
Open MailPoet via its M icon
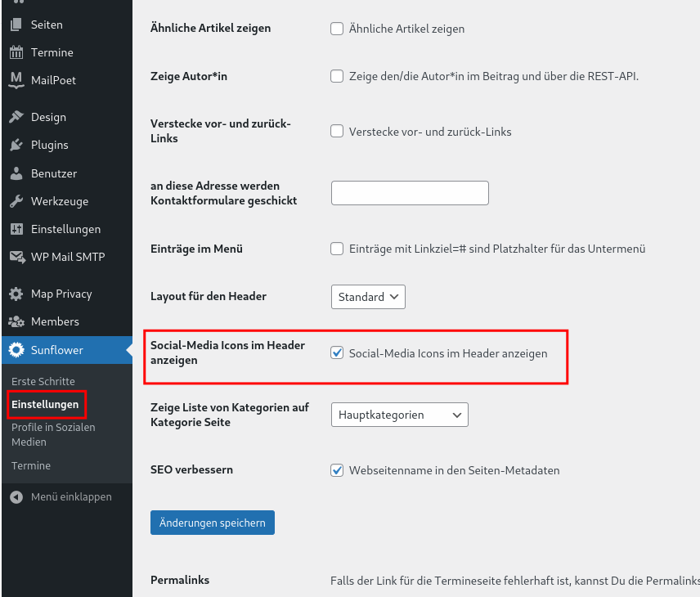[16, 80]
